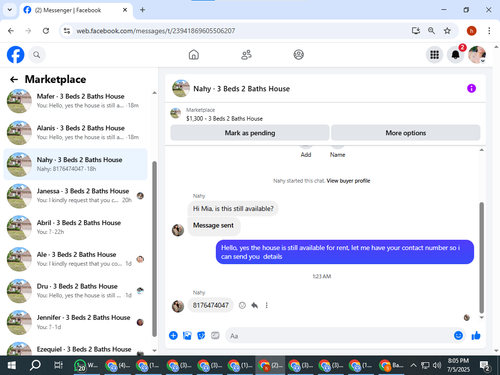Click the address bar URL

coord(156,31)
